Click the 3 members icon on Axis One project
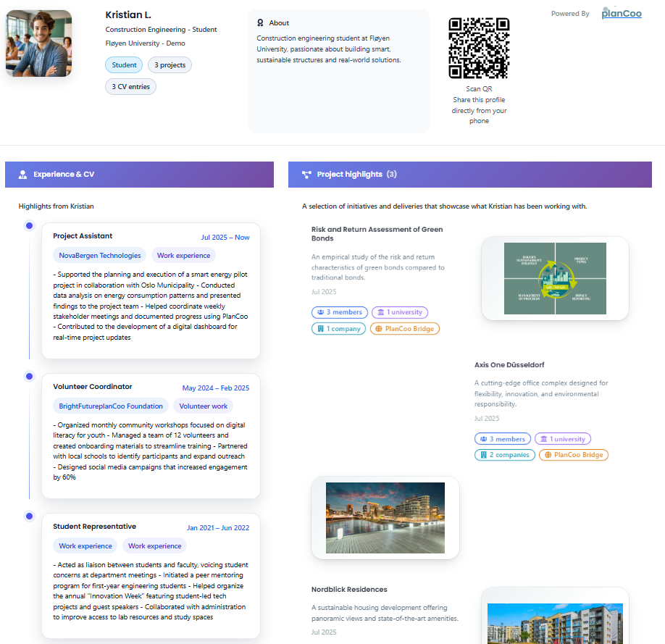Image resolution: width=665 pixels, height=644 pixels. pyautogui.click(x=483, y=438)
